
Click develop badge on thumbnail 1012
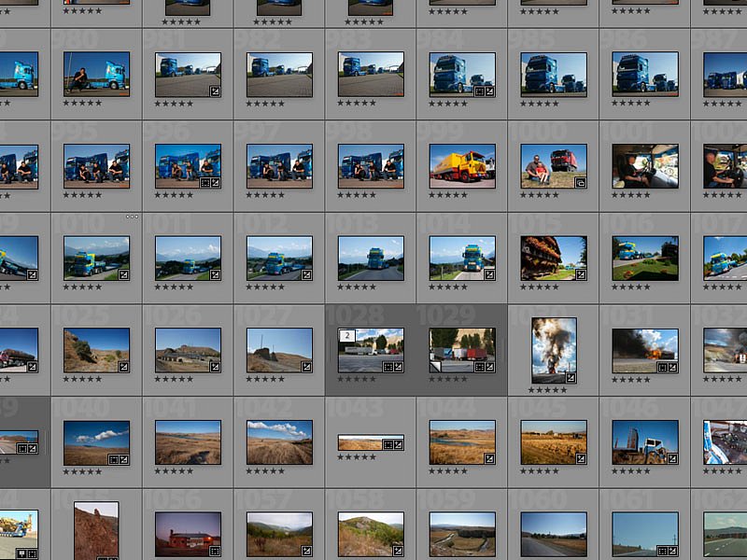[306, 274]
